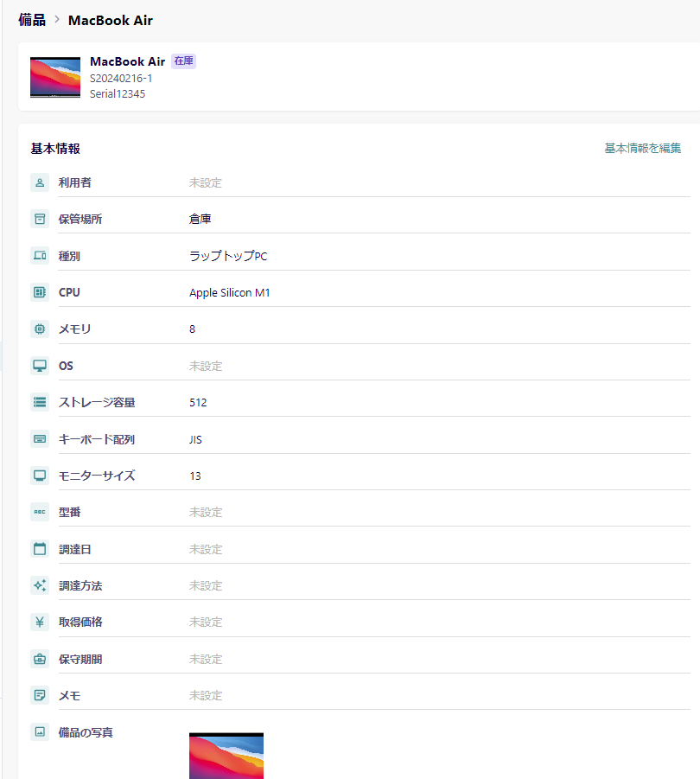Click the メモリ memory icon
The image size is (700, 779).
[x=40, y=329]
